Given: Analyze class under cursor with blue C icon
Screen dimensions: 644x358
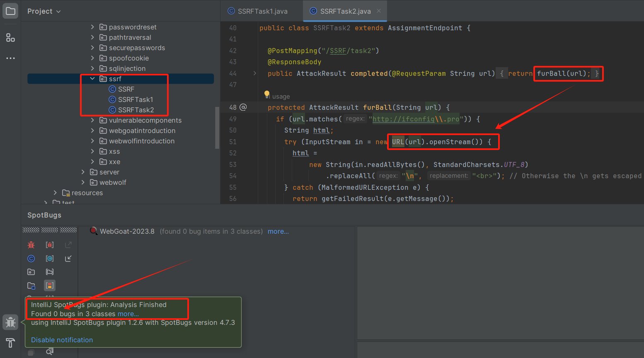Looking at the screenshot, I should pyautogui.click(x=31, y=259).
